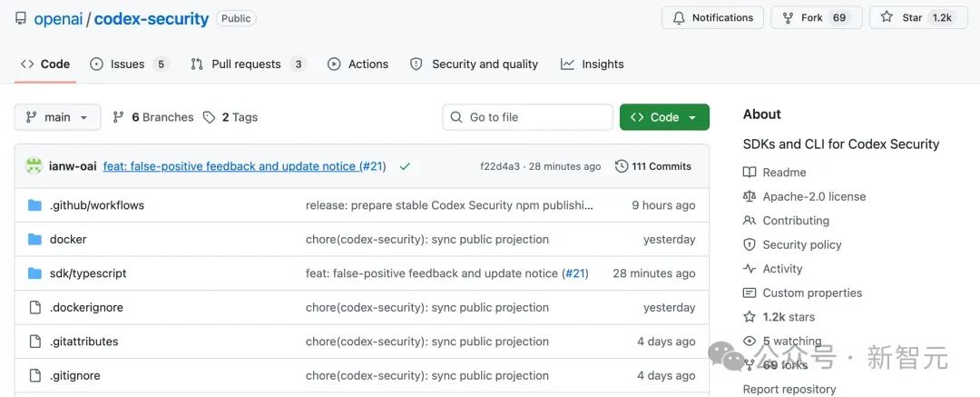Click the .github/workflows folder icon

[x=35, y=205]
